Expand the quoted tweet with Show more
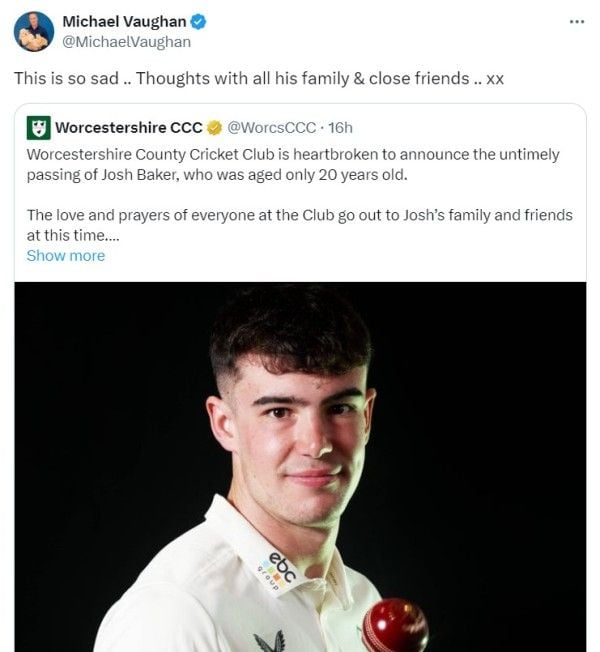This screenshot has height=652, width=600. 65,255
